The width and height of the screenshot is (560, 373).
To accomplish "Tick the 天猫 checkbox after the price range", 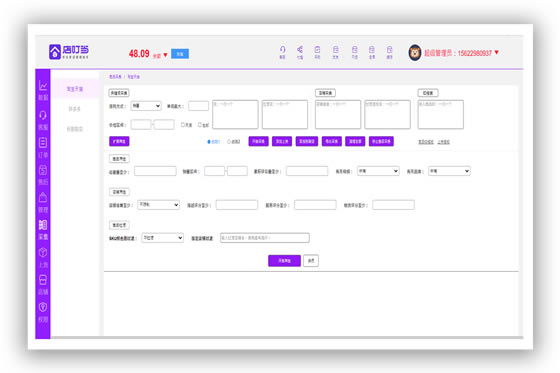I will (183, 125).
